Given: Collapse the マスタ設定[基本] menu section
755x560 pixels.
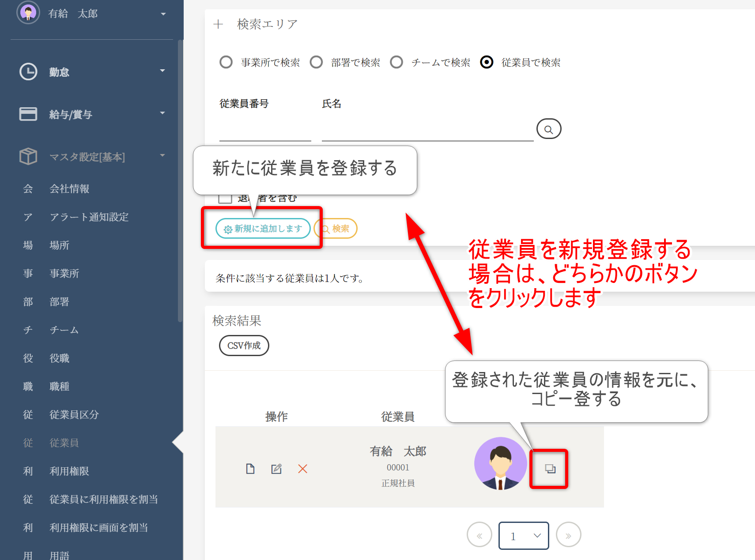Looking at the screenshot, I should [x=162, y=156].
